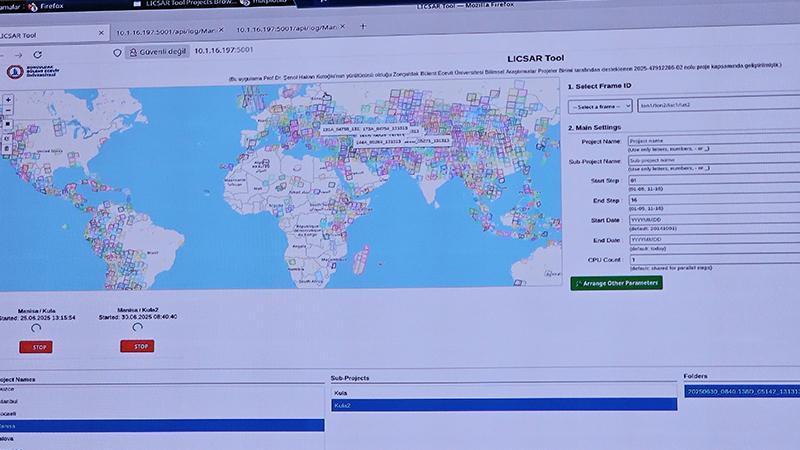Zoom in on the map
Screen dimensions: 800x450
pos(8,99)
